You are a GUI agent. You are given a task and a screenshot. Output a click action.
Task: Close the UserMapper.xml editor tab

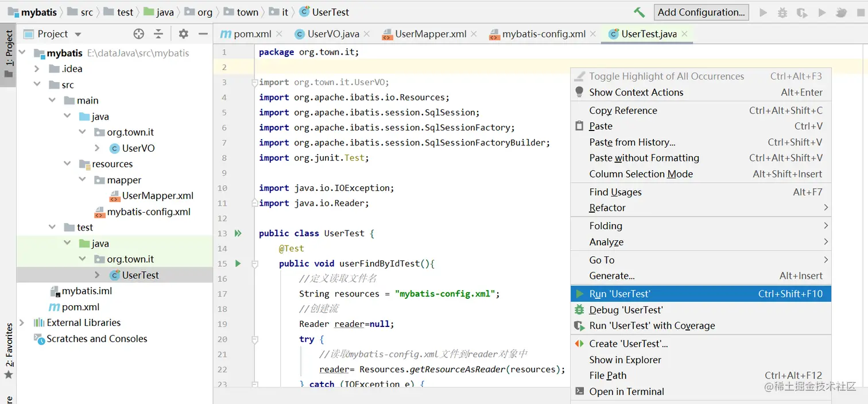pos(474,34)
